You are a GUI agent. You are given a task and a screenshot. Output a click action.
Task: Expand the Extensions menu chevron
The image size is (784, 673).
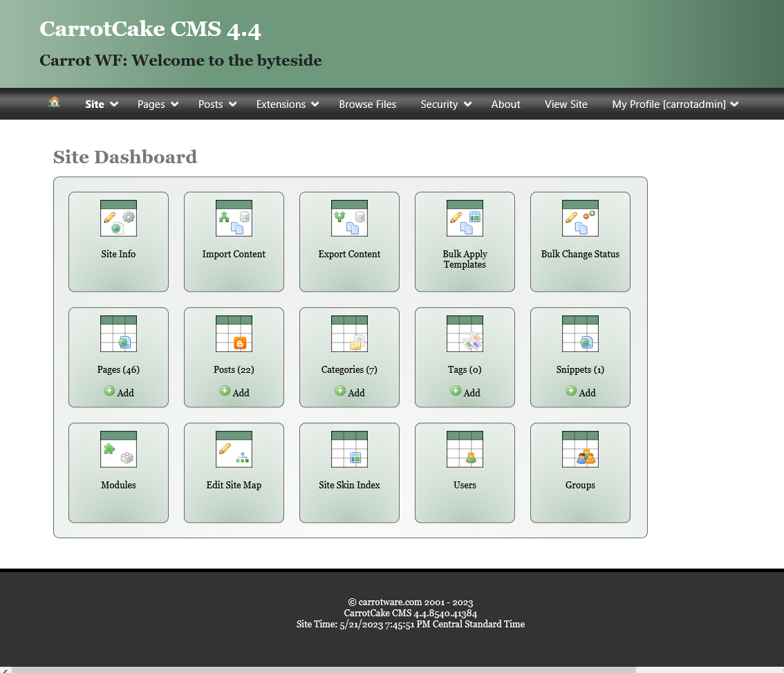click(x=315, y=104)
